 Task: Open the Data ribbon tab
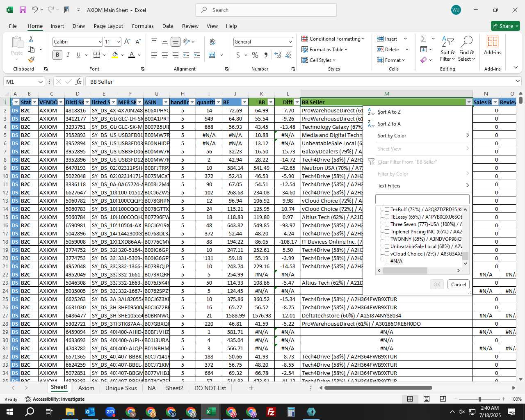click(168, 26)
